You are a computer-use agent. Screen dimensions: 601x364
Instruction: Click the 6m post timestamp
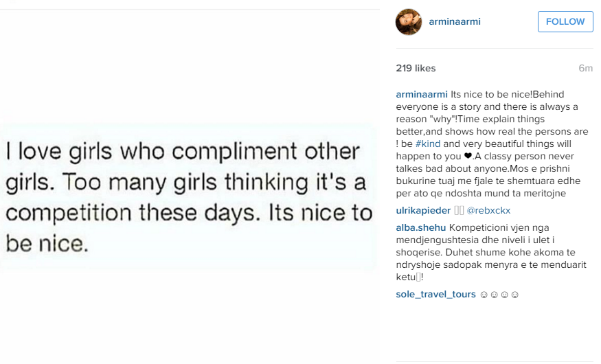(585, 68)
